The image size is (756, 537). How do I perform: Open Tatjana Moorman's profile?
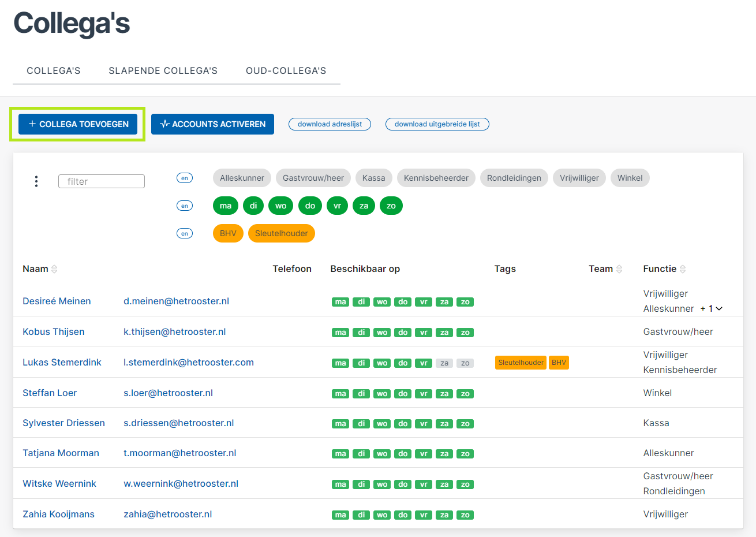(61, 453)
